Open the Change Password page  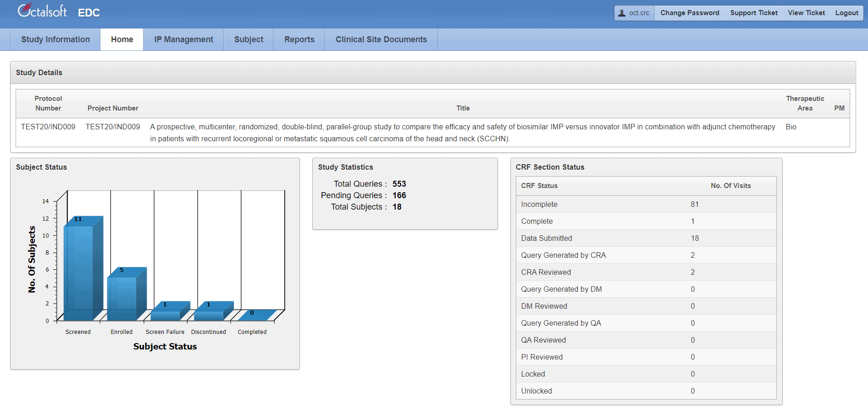pos(690,13)
